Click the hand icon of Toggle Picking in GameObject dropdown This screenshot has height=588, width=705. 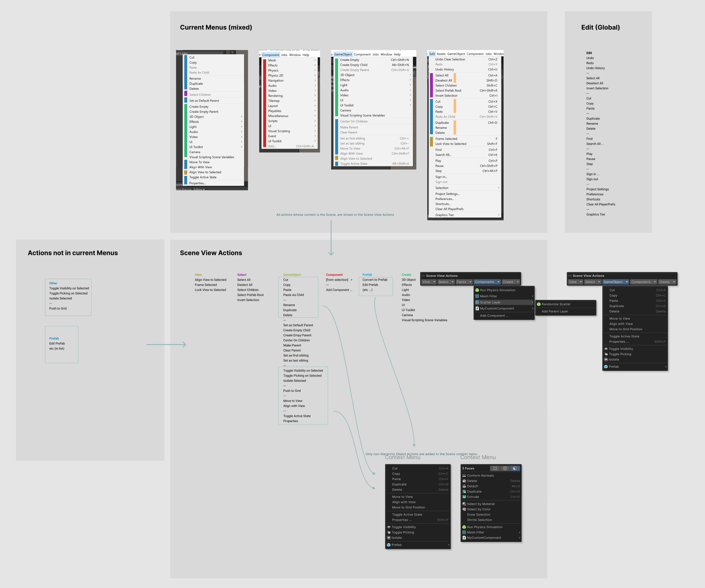(x=606, y=354)
